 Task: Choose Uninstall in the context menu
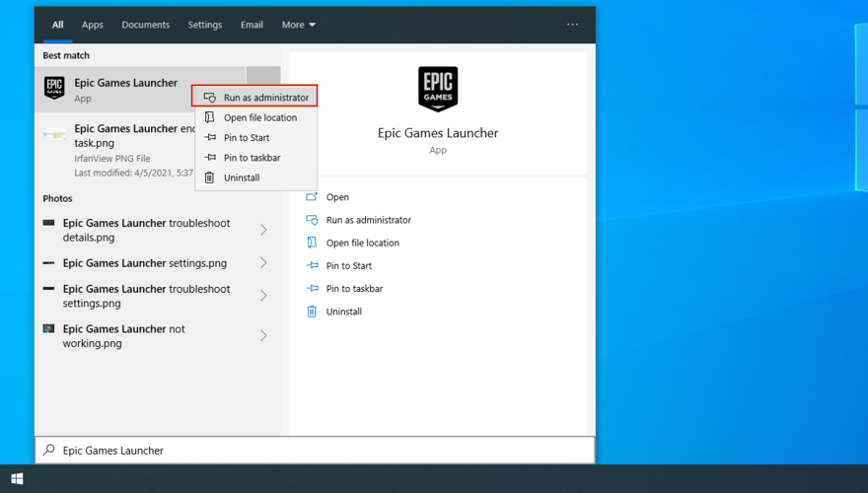pyautogui.click(x=256, y=177)
